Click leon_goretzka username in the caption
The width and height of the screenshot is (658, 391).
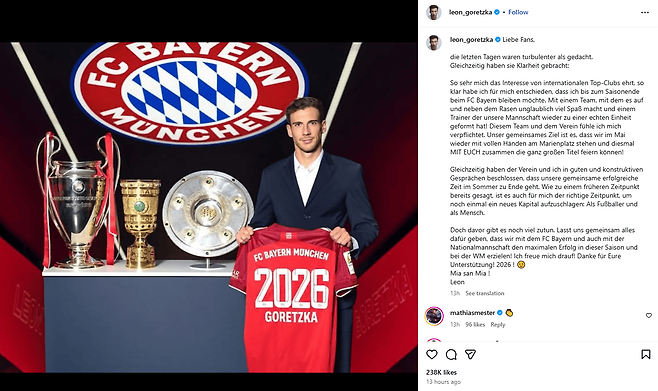[471, 40]
